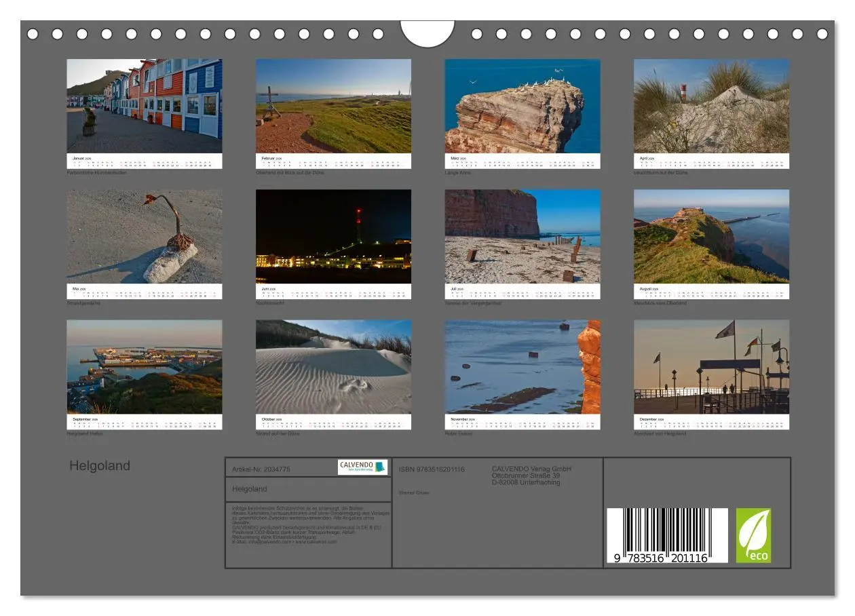Click the März calendar strip
Image resolution: width=855 pixels, height=616 pixels.
522,161
